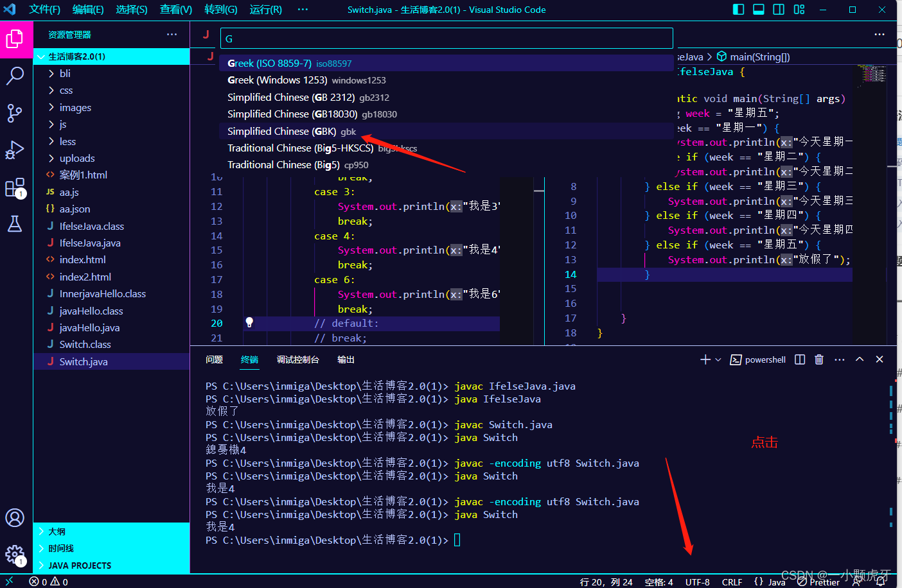Collapse the 生活博客2.0(1) root folder
The height and width of the screenshot is (588, 902).
[x=111, y=56]
